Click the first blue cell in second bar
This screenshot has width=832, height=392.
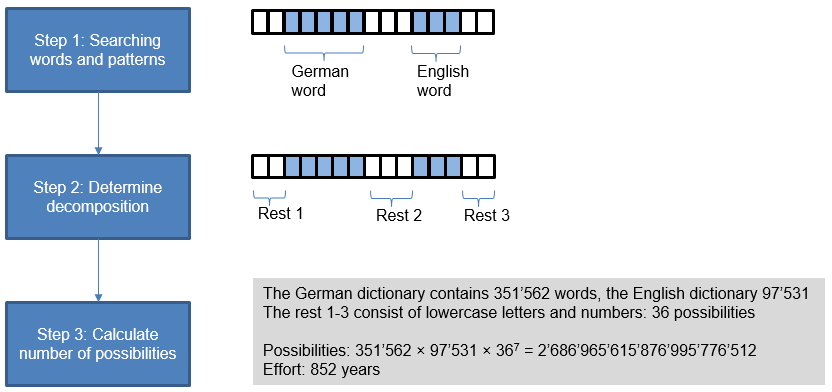[293, 167]
